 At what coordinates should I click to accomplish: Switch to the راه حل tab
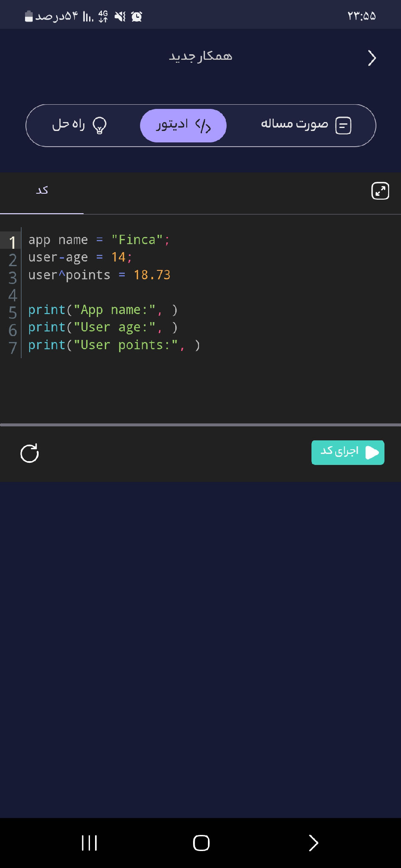pos(69,125)
